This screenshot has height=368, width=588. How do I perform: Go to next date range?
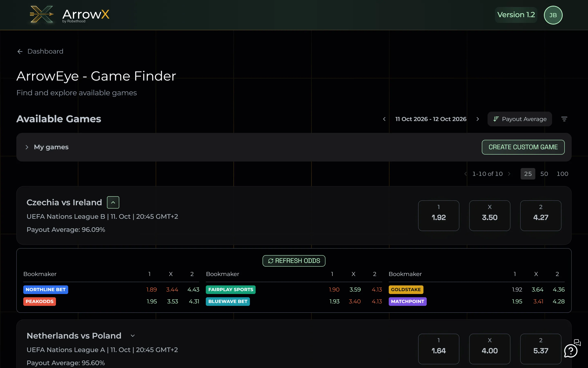[478, 119]
